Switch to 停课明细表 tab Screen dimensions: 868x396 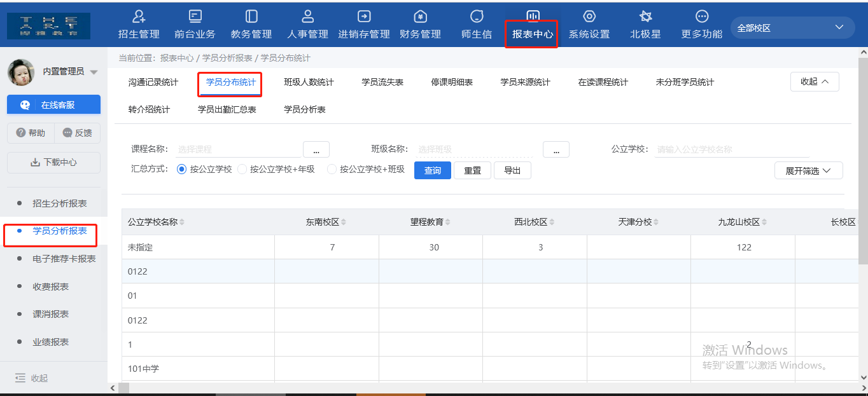click(452, 83)
